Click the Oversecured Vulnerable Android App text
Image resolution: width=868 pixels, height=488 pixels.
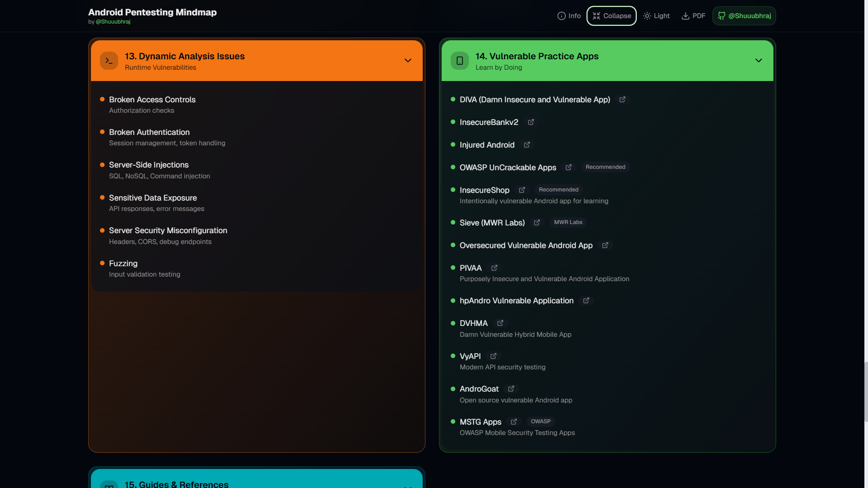click(x=526, y=245)
